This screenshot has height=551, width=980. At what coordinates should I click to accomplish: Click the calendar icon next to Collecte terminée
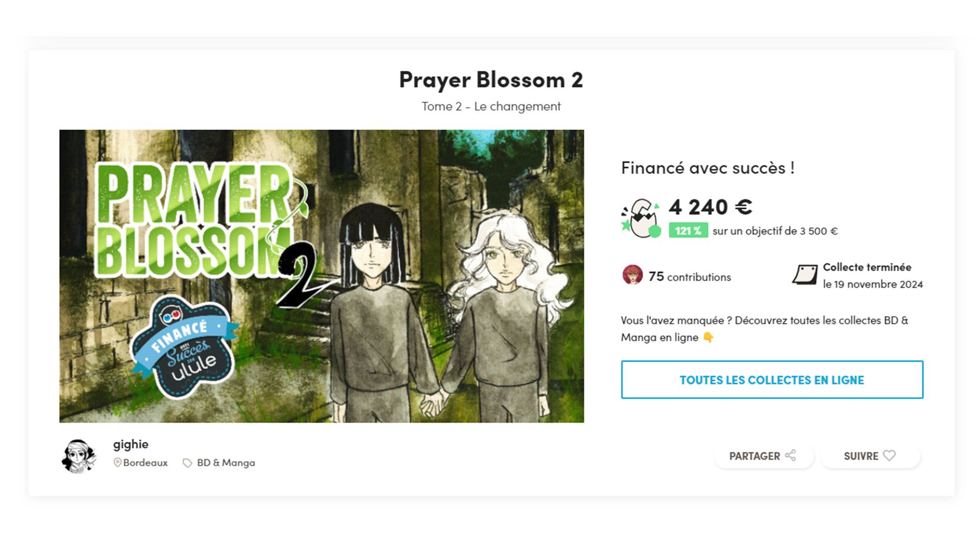pyautogui.click(x=805, y=275)
